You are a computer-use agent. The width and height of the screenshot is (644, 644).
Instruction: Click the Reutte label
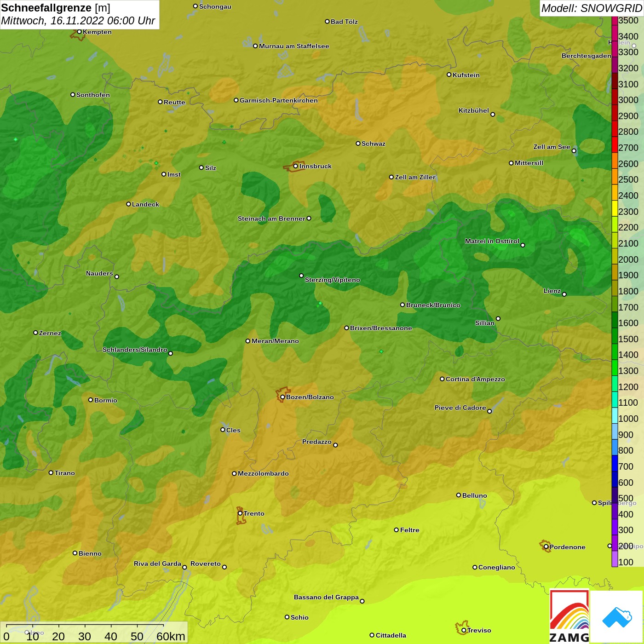pos(174,102)
